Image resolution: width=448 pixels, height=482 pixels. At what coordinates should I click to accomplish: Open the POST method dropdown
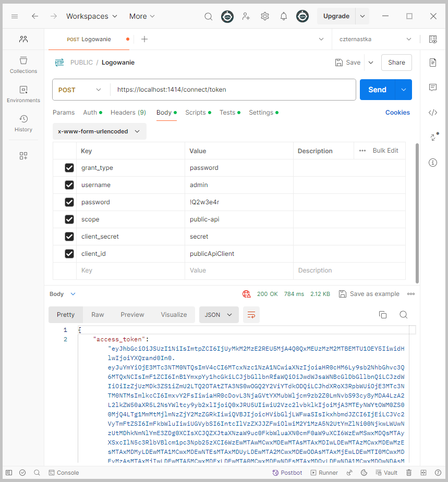(x=80, y=90)
